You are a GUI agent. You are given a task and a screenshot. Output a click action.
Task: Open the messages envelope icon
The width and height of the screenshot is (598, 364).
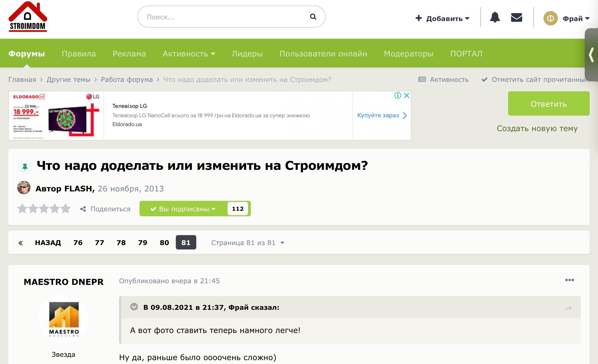pos(516,17)
